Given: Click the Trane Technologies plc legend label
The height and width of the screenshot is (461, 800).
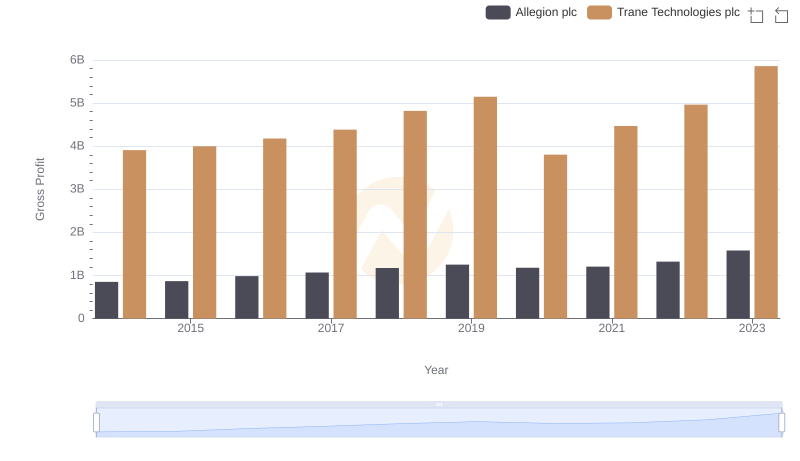Looking at the screenshot, I should coord(678,13).
